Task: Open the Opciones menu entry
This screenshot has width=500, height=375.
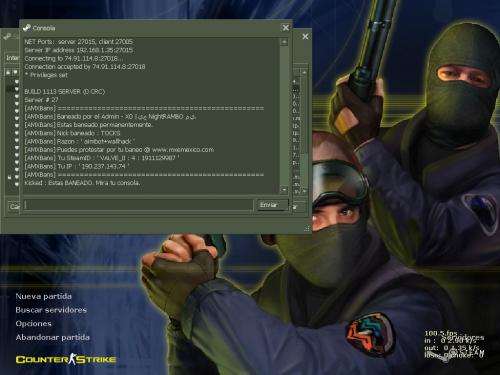Action: pyautogui.click(x=34, y=324)
